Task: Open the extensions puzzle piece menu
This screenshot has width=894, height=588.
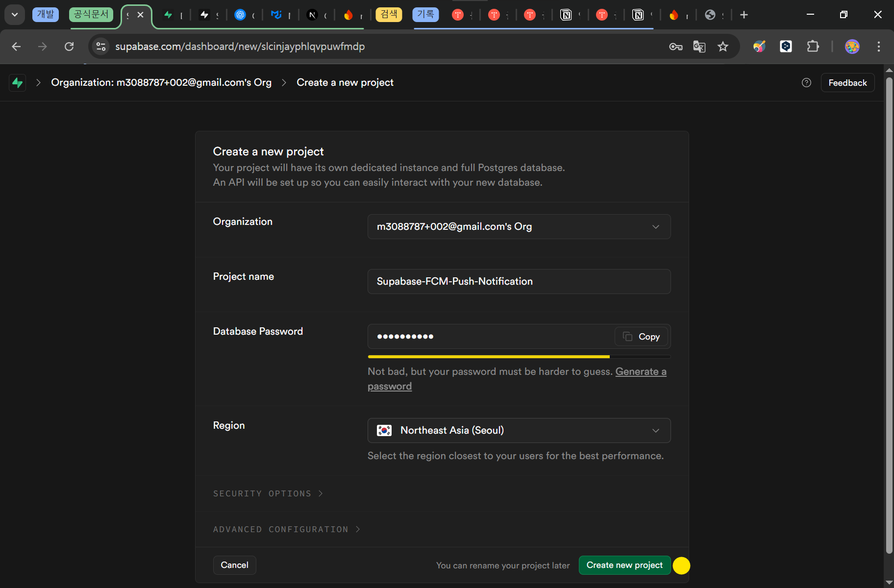Action: point(813,47)
